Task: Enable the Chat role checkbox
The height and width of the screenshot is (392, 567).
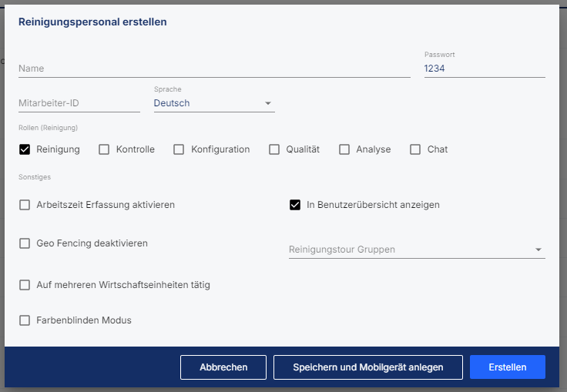Action: [415, 149]
